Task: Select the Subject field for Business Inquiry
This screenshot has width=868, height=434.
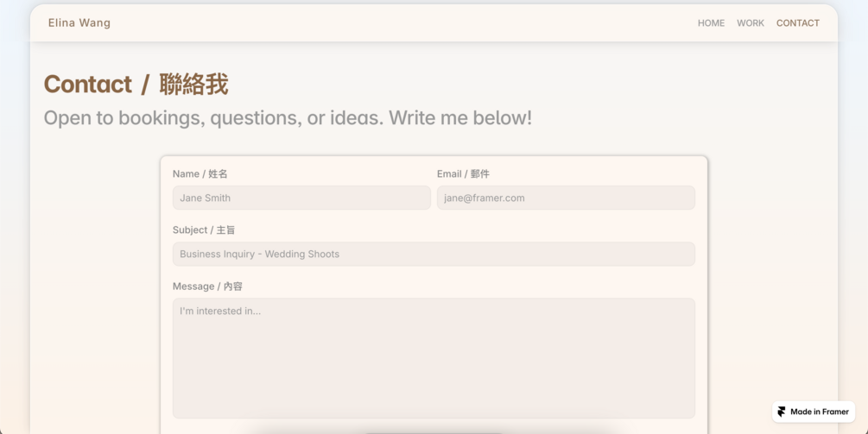Action: click(x=434, y=255)
